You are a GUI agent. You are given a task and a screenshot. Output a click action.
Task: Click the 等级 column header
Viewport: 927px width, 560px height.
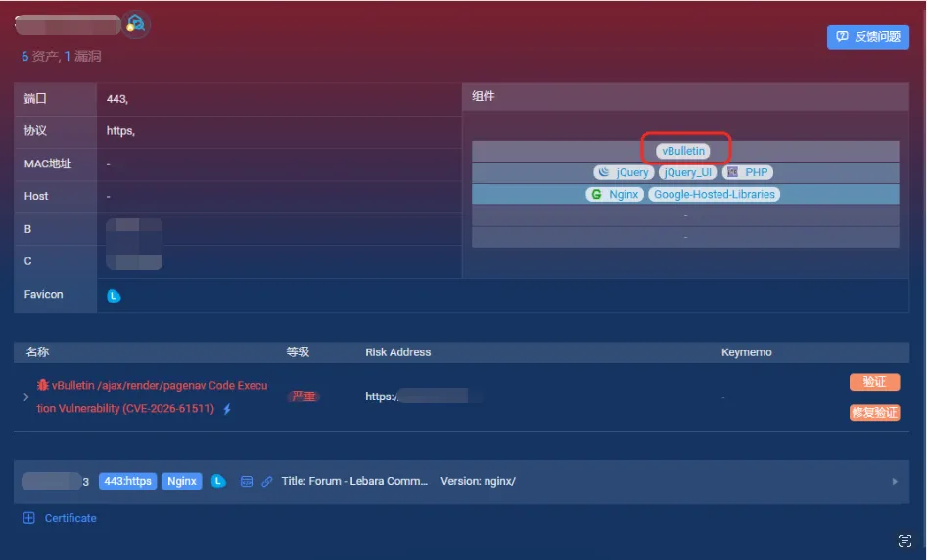point(298,351)
